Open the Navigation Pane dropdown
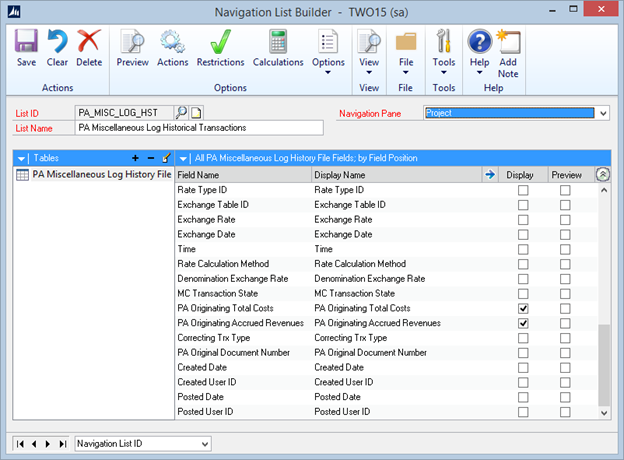Screen dimensions: 624x460 coord(603,113)
